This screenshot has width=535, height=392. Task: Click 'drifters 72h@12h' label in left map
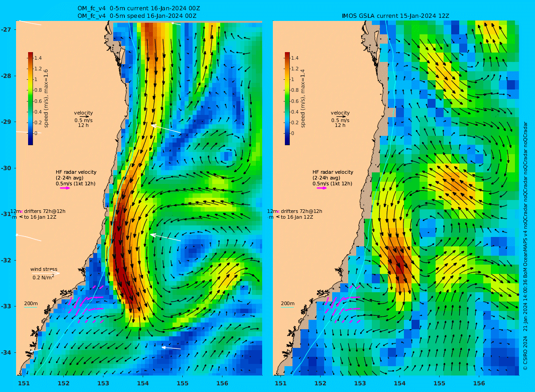pos(45,211)
